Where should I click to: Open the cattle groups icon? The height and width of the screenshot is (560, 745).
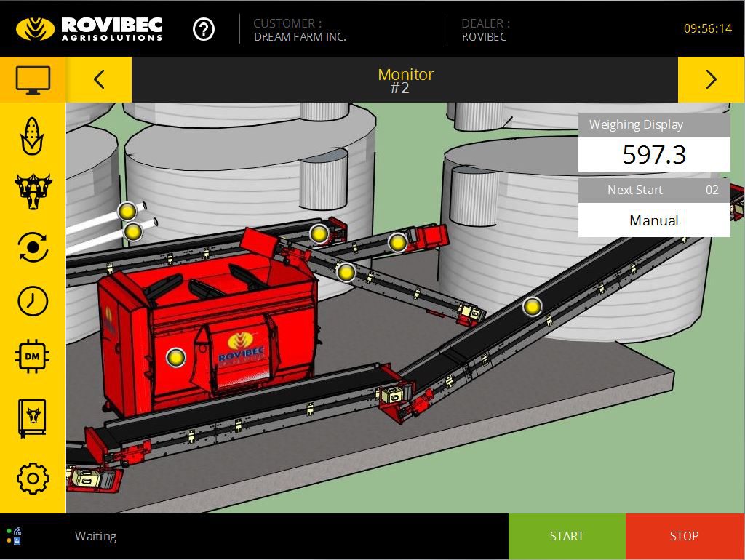click(x=33, y=191)
